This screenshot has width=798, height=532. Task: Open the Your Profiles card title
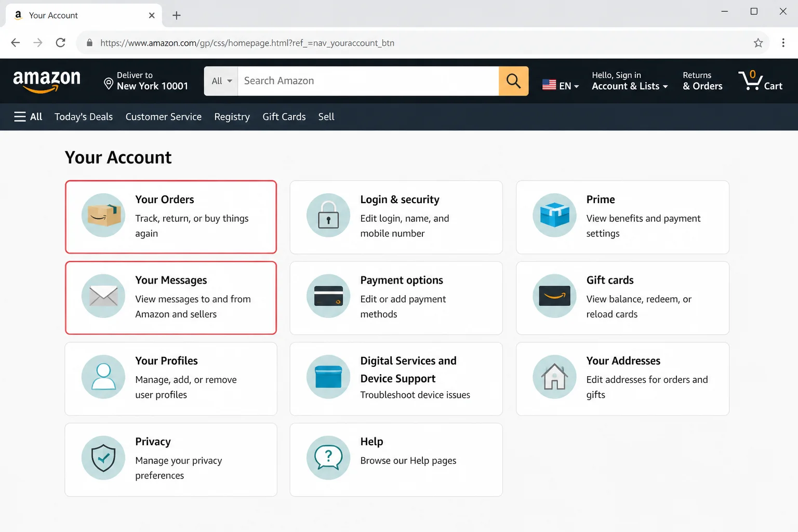pos(166,361)
